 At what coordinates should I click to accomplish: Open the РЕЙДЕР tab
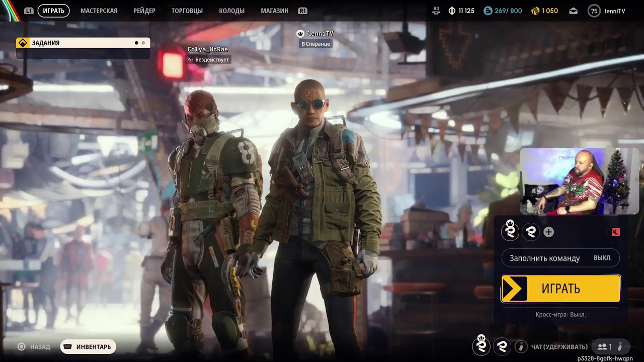point(144,11)
